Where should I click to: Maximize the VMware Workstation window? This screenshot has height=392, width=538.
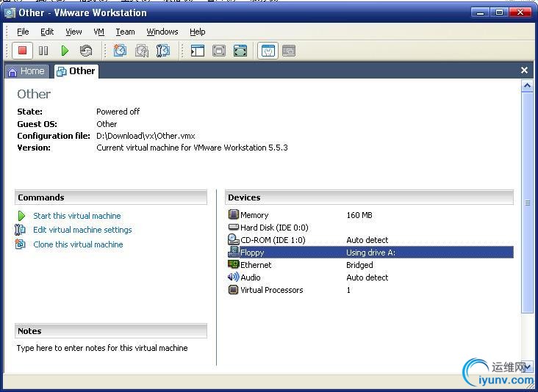coord(499,12)
